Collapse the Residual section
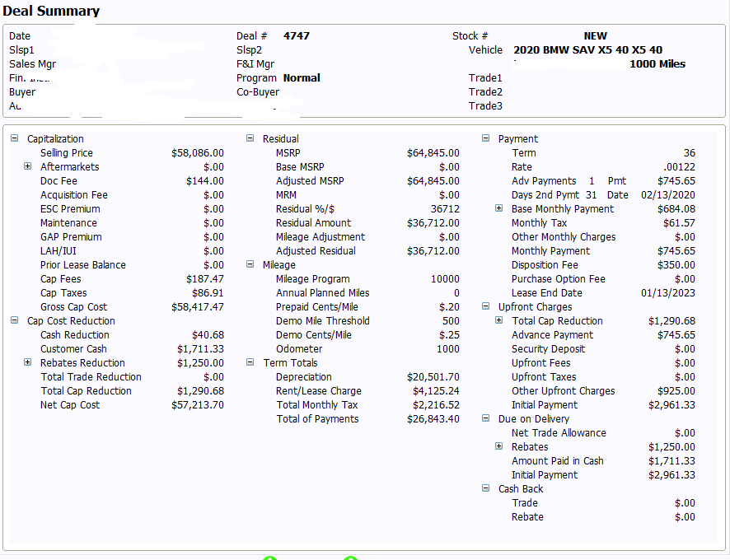The height and width of the screenshot is (560, 730). click(x=250, y=138)
